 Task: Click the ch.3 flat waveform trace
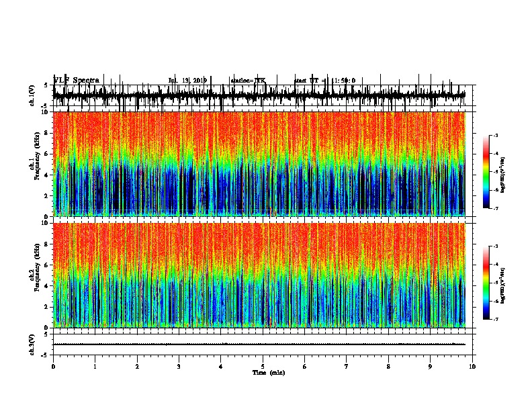click(x=259, y=345)
